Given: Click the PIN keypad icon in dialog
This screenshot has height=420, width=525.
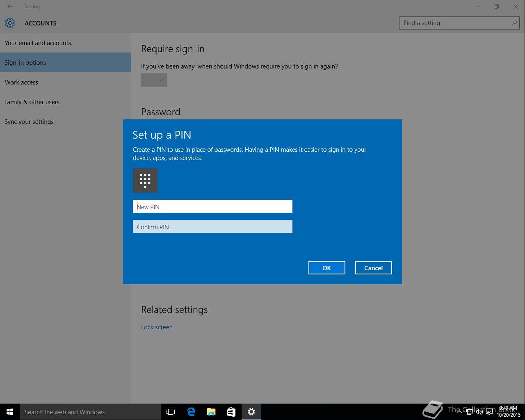Looking at the screenshot, I should point(145,180).
